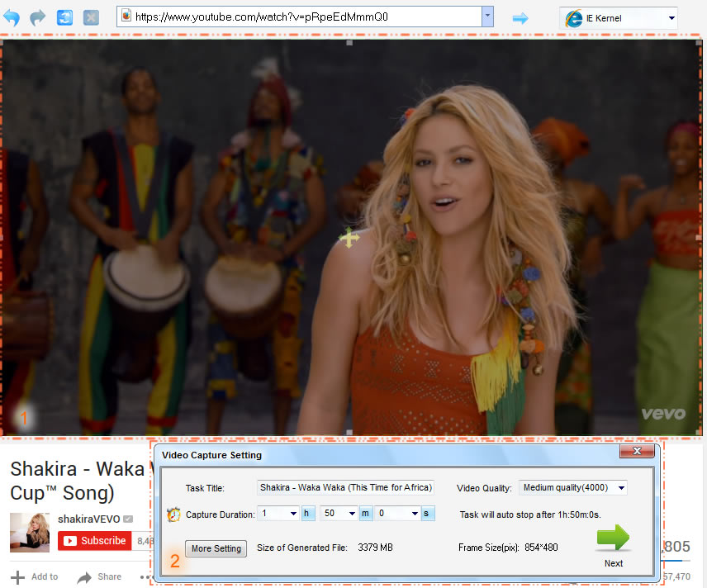The image size is (707, 588).
Task: Open the Video Quality dropdown
Action: [x=621, y=488]
